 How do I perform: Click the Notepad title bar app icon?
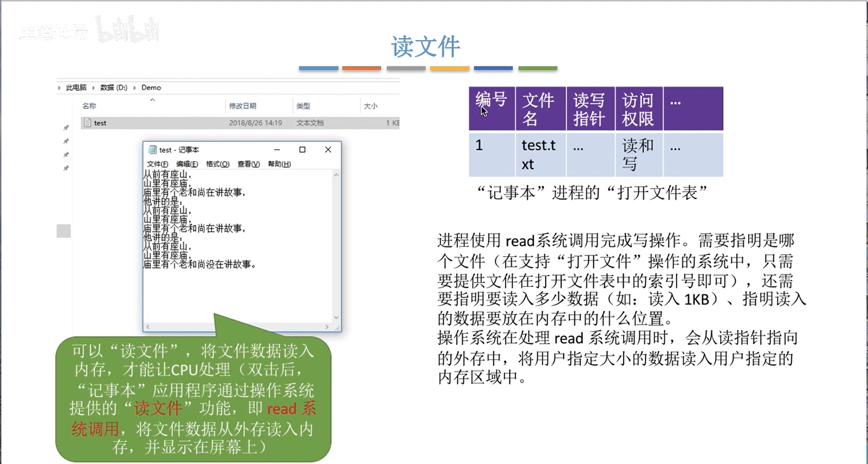[x=152, y=149]
